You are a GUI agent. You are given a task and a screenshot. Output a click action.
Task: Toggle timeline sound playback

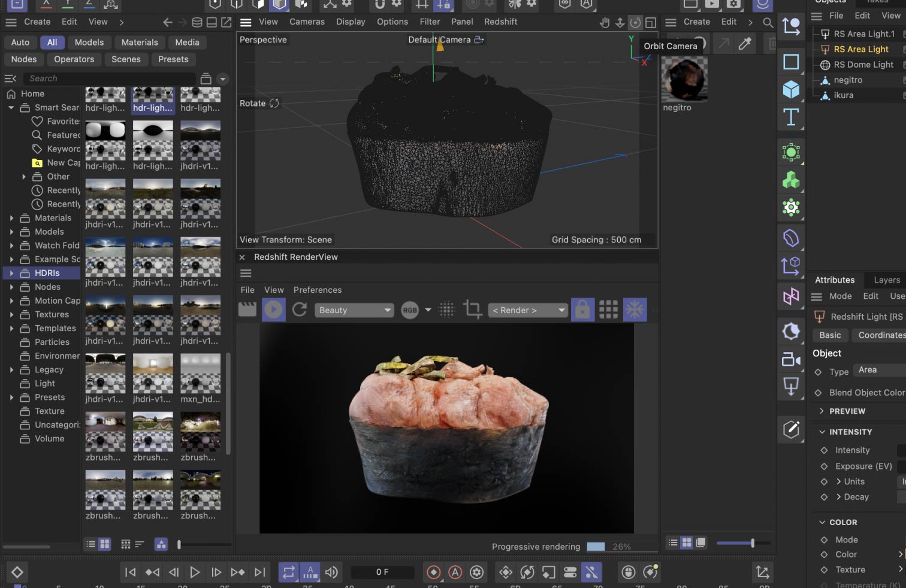point(331,572)
